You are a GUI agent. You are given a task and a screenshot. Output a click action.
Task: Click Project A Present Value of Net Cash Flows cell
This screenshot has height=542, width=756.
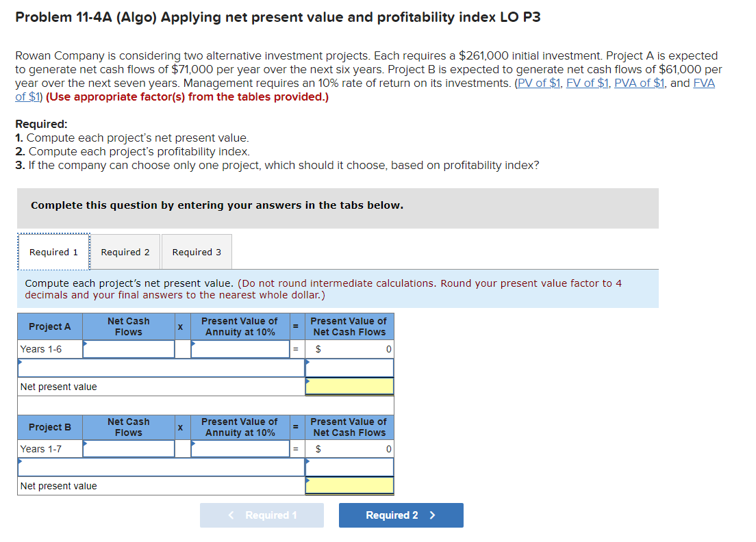349,349
